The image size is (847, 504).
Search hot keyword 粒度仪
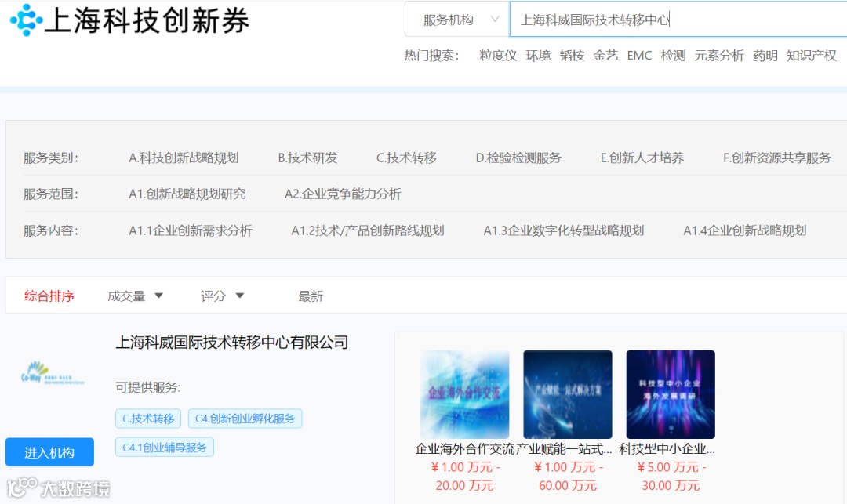tap(497, 56)
